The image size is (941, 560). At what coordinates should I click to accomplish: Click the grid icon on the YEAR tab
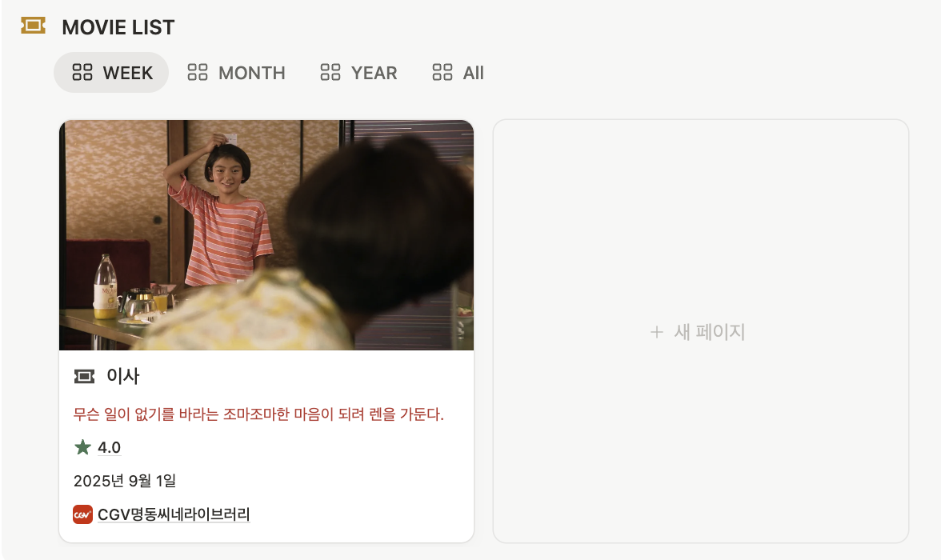pyautogui.click(x=330, y=73)
